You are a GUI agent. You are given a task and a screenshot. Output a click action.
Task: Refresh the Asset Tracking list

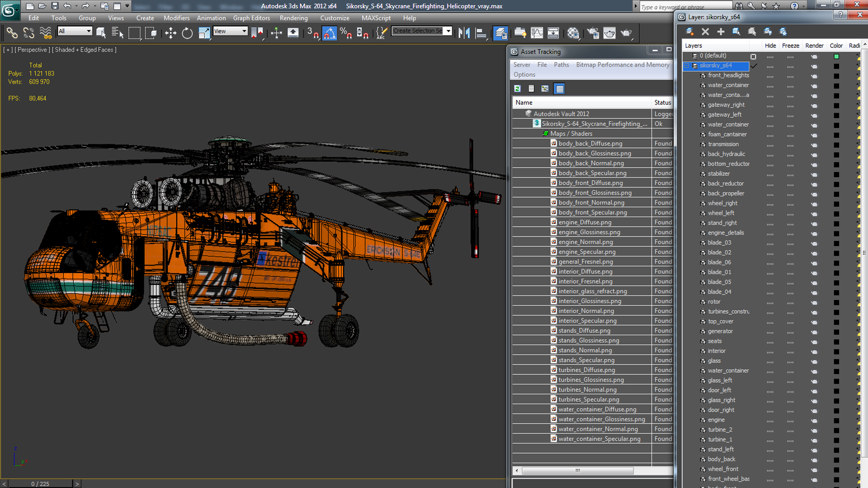518,89
